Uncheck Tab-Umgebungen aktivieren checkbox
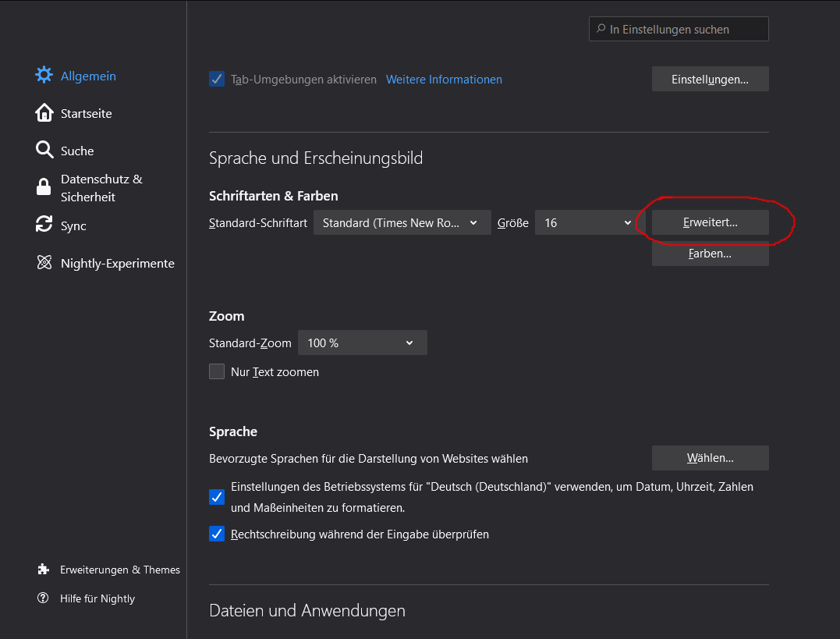 point(217,80)
